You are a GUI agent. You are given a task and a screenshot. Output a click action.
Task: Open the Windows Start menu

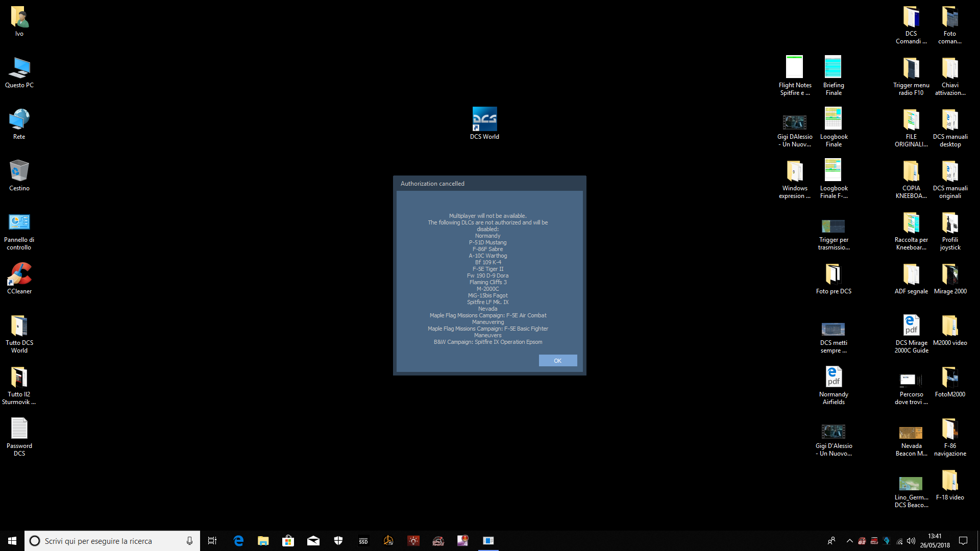click(12, 541)
